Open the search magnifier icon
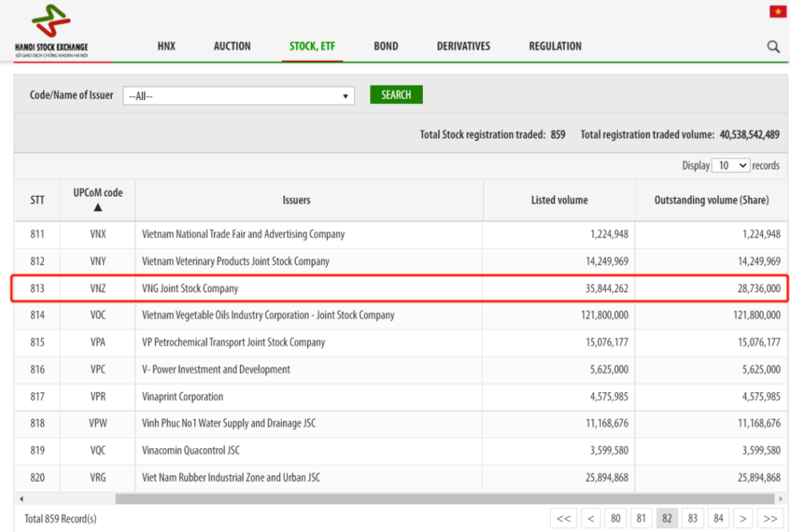Viewport: 790px width, 532px height. (x=773, y=47)
